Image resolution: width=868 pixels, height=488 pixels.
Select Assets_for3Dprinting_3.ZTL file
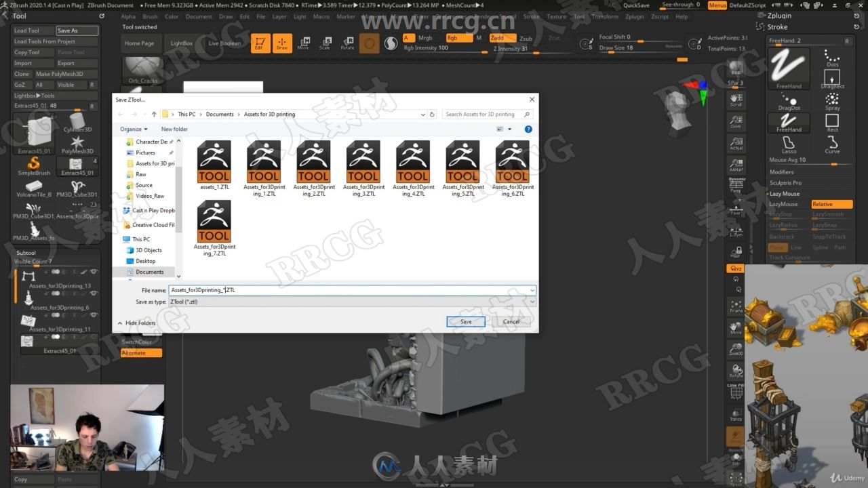tap(363, 169)
